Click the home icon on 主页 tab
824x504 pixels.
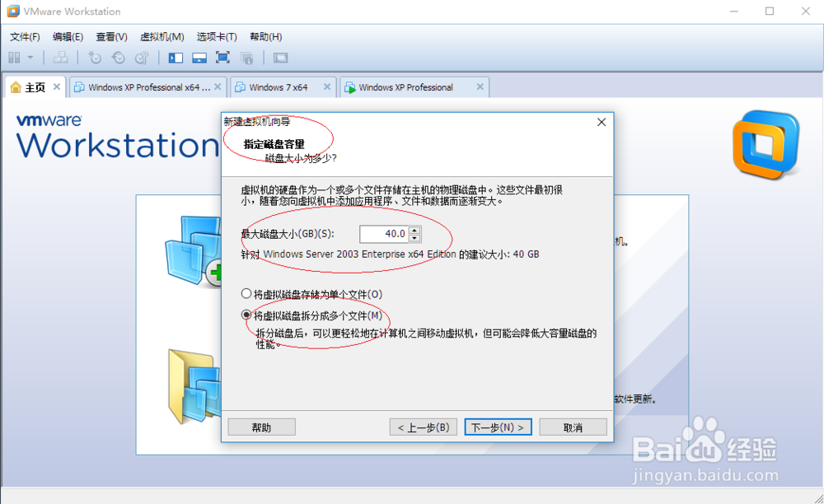coord(16,87)
